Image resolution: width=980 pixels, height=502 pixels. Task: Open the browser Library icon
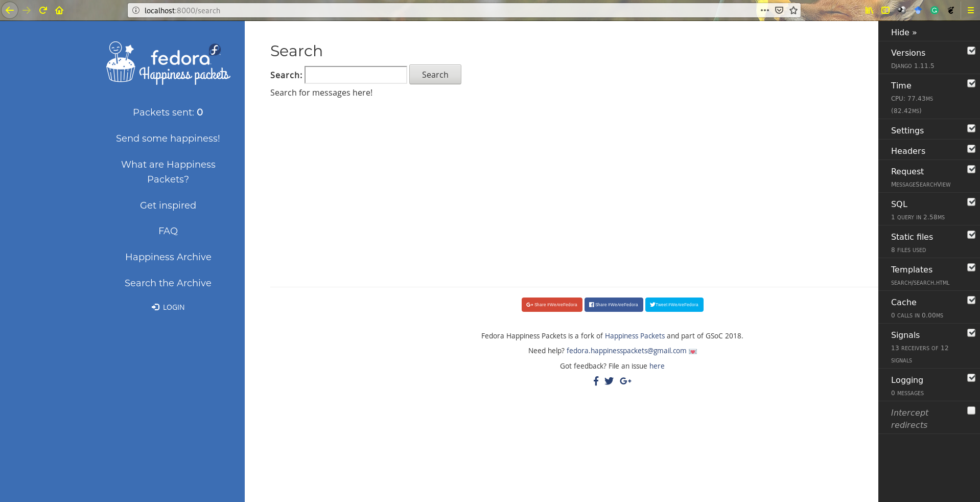point(869,10)
